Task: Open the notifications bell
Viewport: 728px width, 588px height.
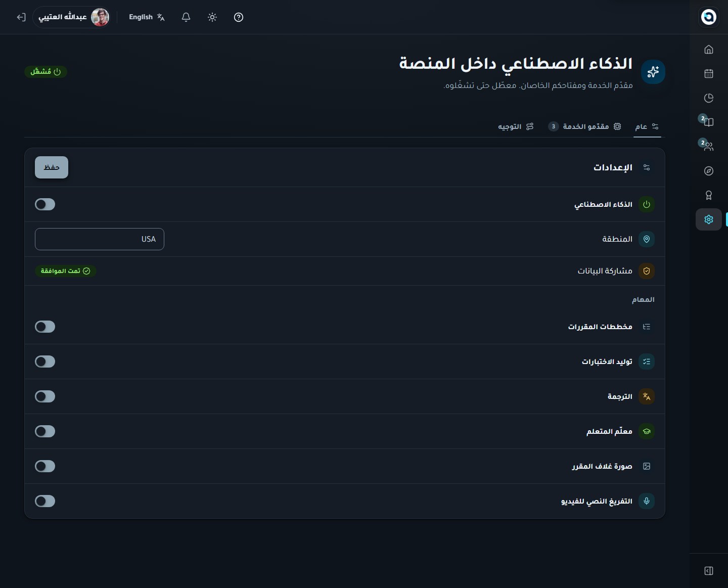Action: (186, 17)
